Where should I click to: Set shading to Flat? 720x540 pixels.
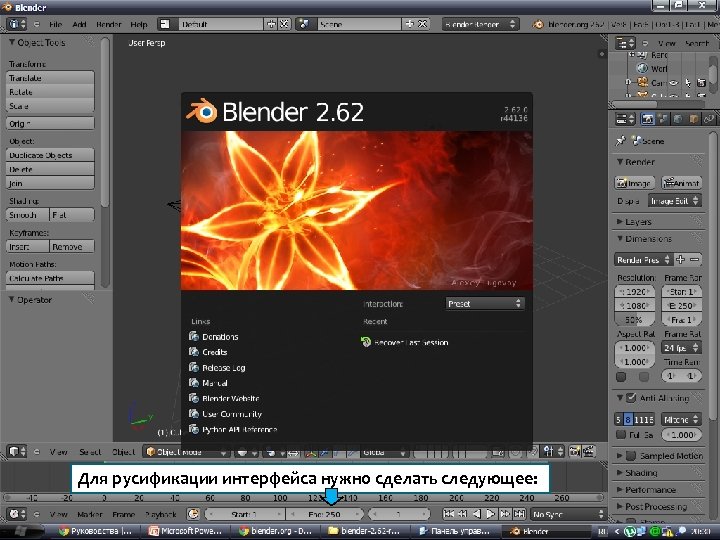point(72,214)
